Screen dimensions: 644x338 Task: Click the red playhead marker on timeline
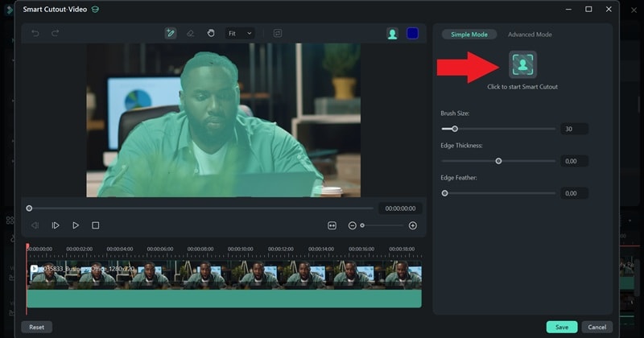(27, 246)
